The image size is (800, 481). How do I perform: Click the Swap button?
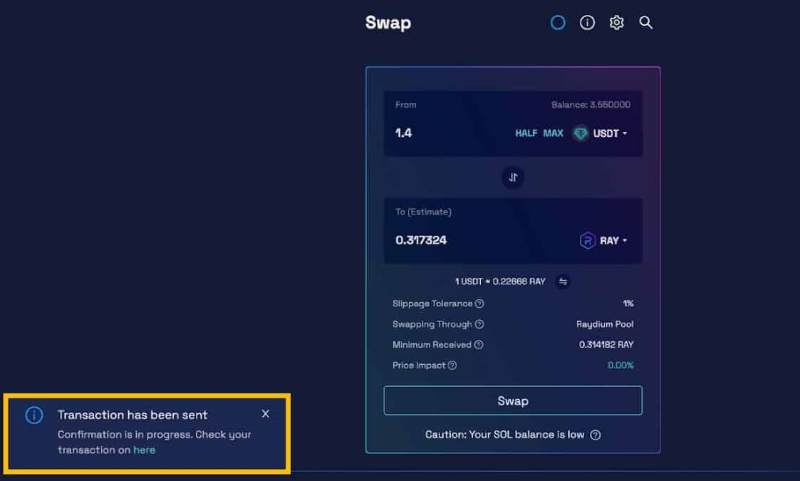513,401
